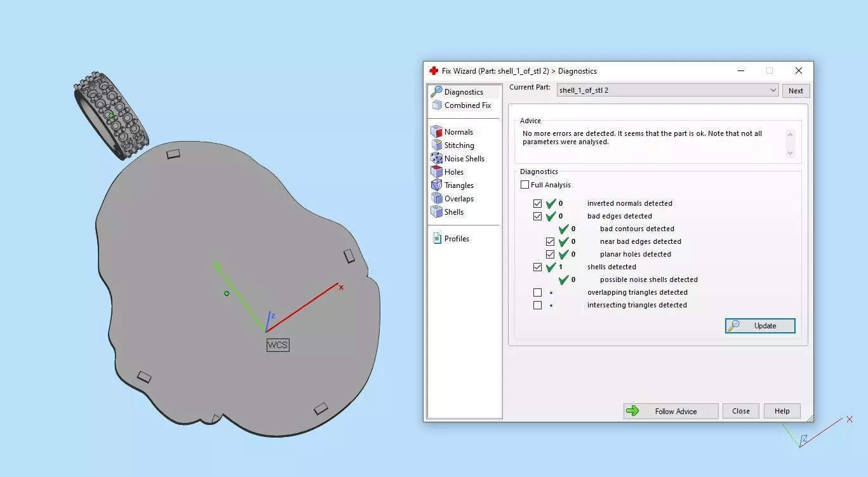Image resolution: width=868 pixels, height=477 pixels.
Task: Click the Normals red cube icon
Action: pyautogui.click(x=436, y=132)
